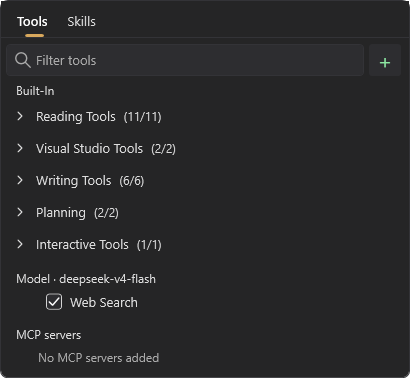Image resolution: width=410 pixels, height=378 pixels.
Task: Switch to the Tools tab
Action: pyautogui.click(x=32, y=22)
